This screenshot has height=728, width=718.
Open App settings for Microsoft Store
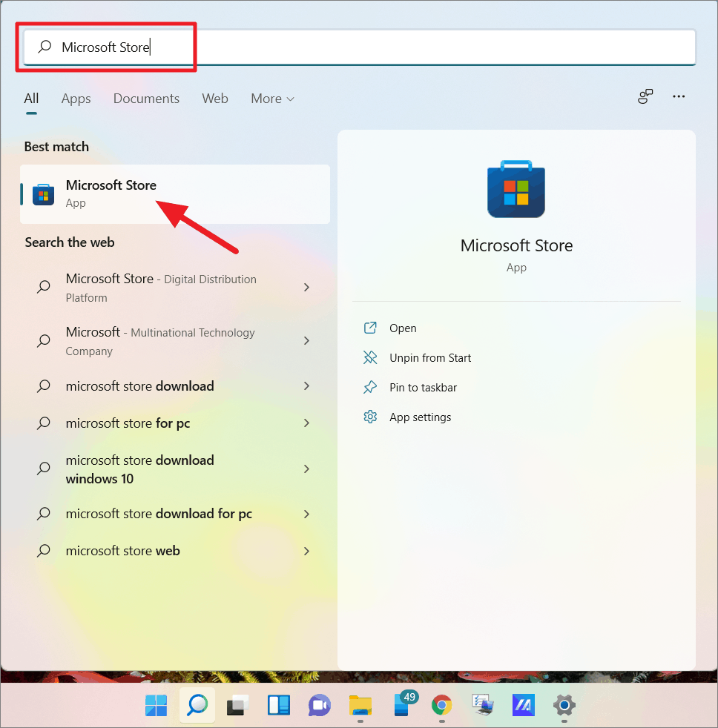pos(419,417)
